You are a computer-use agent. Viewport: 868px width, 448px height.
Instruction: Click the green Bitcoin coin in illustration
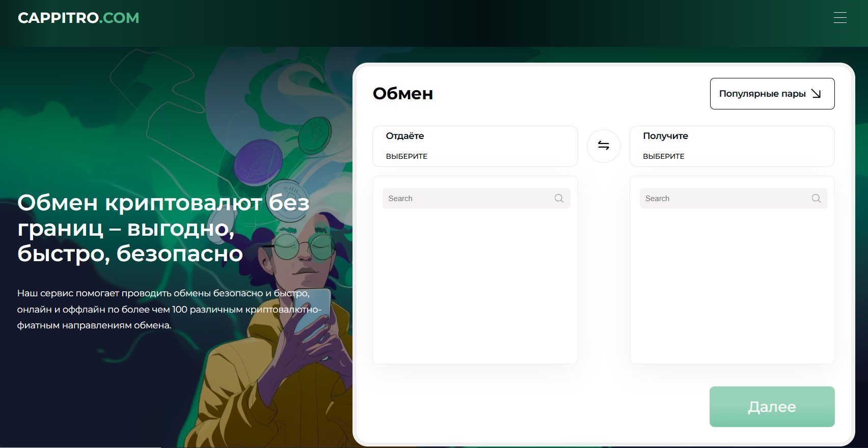click(x=315, y=135)
